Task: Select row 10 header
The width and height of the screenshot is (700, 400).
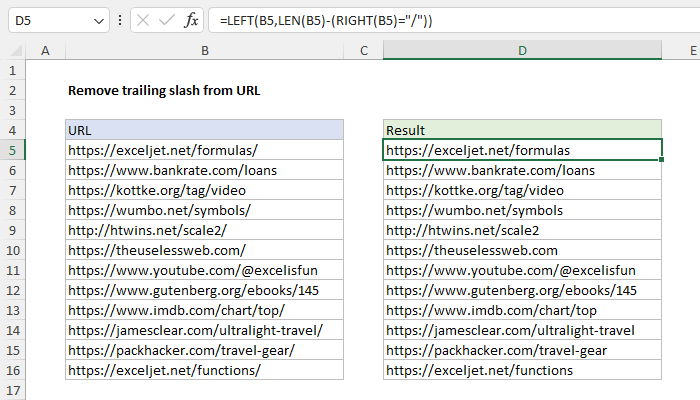Action: 12,250
